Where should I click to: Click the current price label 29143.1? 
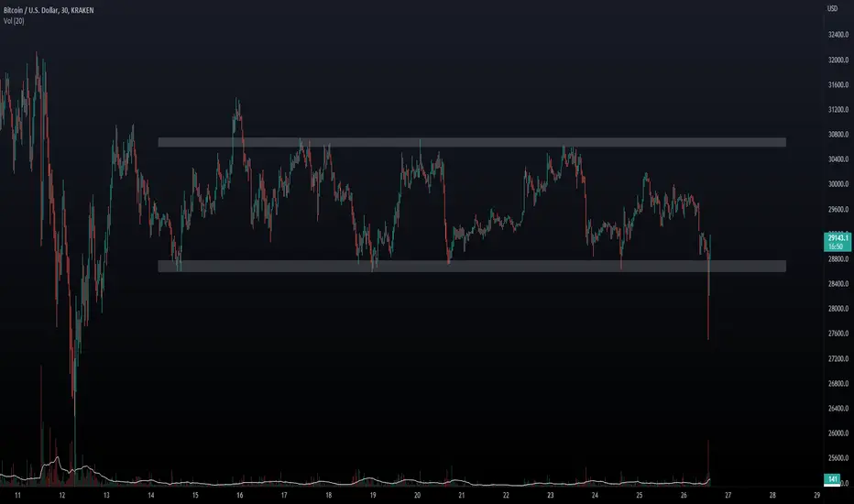click(838, 241)
